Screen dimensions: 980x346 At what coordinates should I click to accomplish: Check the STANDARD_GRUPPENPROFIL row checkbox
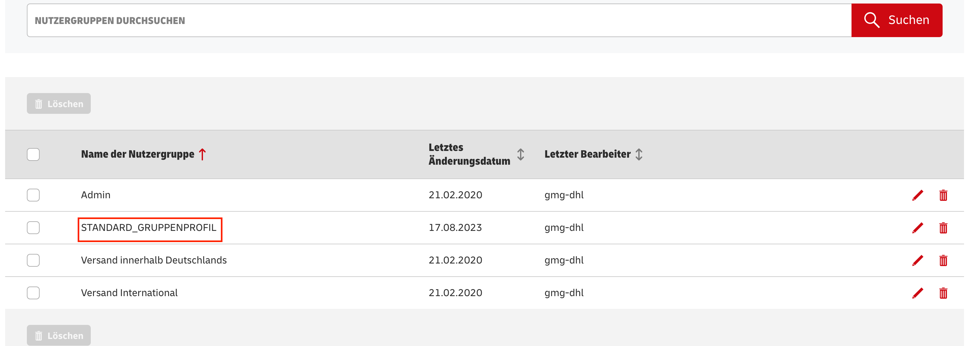pyautogui.click(x=33, y=228)
